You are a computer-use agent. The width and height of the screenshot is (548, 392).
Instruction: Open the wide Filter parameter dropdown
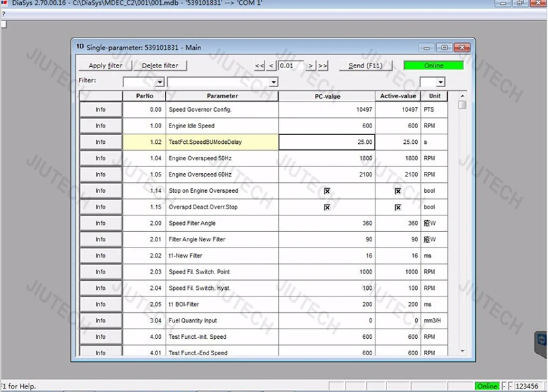[273, 82]
